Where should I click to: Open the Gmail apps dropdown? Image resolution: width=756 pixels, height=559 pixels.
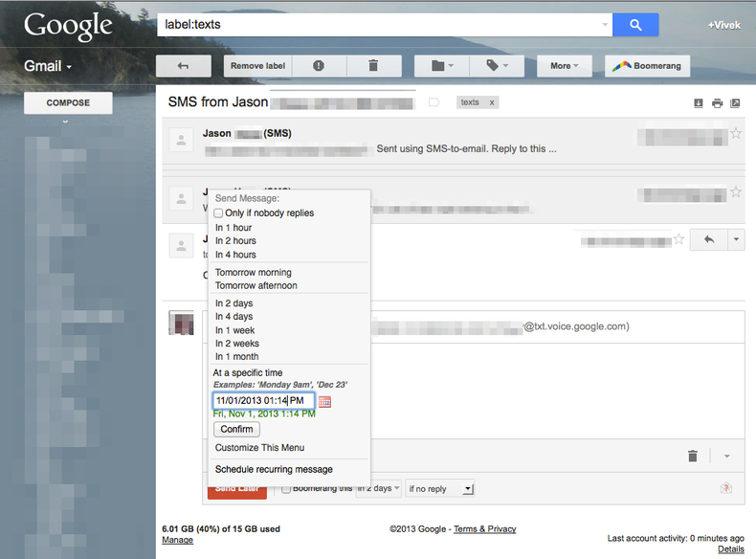tap(48, 66)
